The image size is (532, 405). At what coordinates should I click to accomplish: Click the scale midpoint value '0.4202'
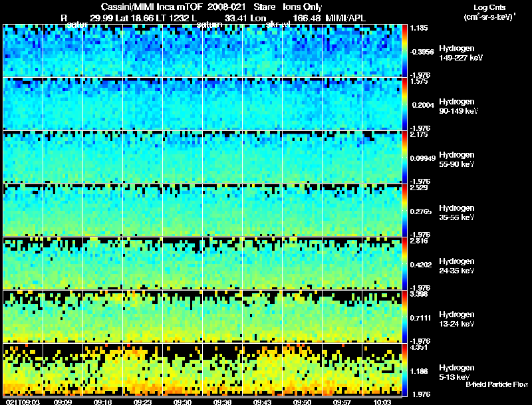tap(421, 265)
